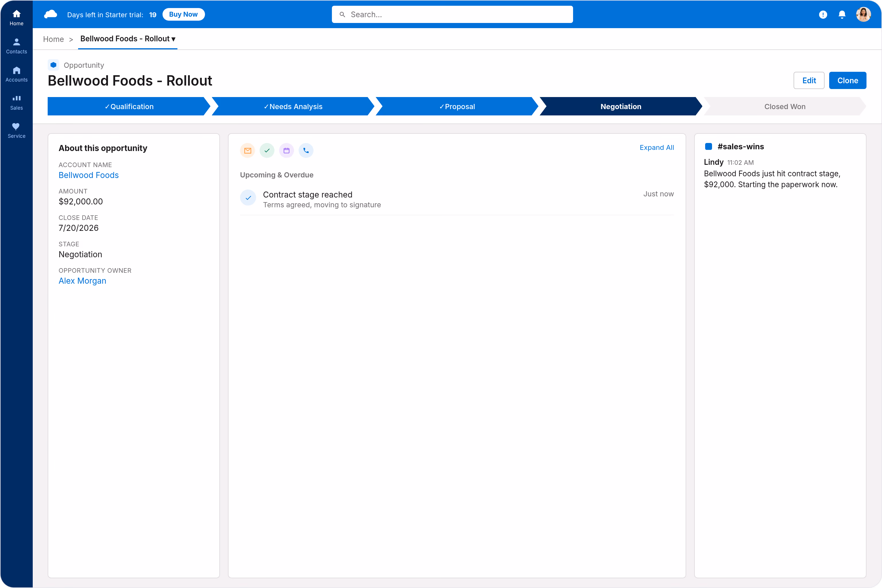
Task: Log an email with the envelope icon
Action: point(247,150)
